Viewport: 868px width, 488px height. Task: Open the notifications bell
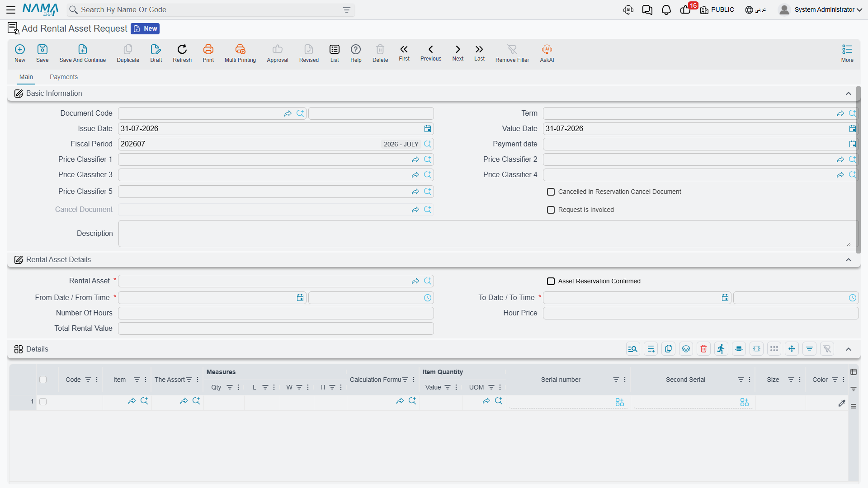click(666, 10)
